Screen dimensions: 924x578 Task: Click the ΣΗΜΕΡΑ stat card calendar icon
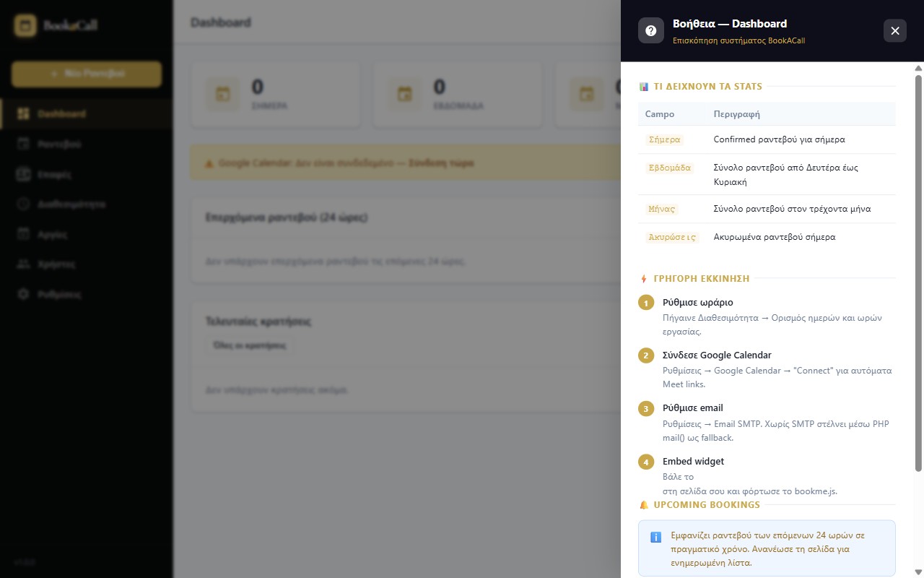pos(223,94)
